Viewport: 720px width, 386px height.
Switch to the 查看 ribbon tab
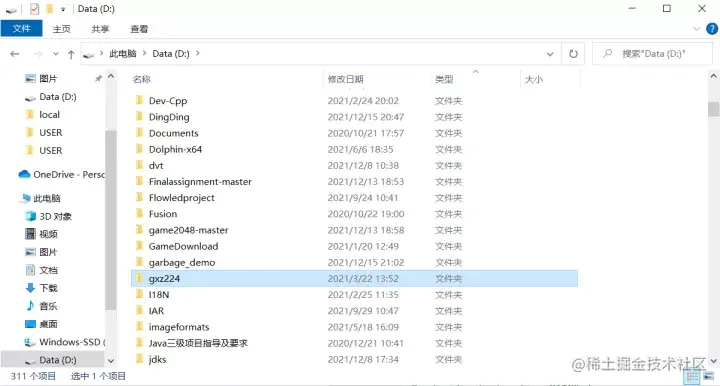point(139,29)
